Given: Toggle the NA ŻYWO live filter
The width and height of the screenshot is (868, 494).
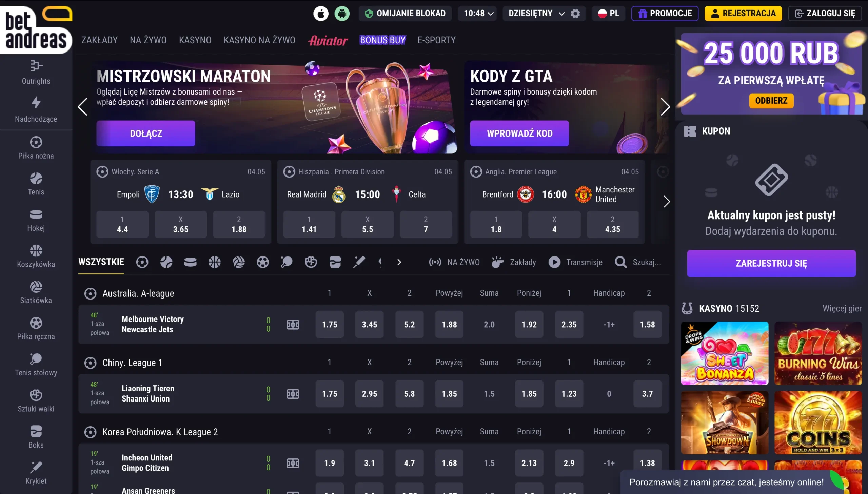Looking at the screenshot, I should pos(454,262).
